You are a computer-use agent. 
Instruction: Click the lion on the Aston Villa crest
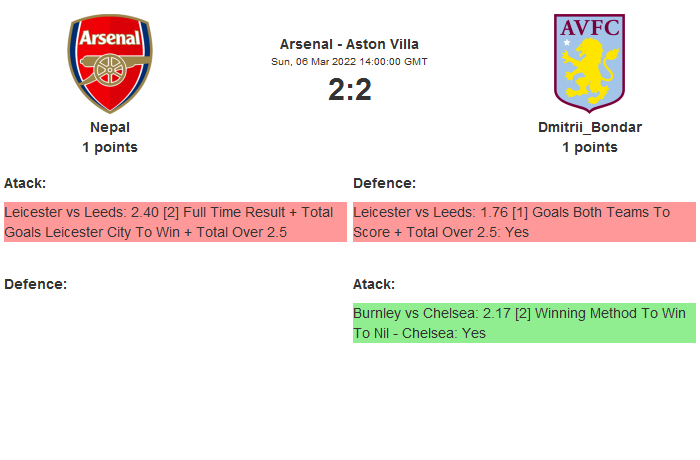pos(590,70)
